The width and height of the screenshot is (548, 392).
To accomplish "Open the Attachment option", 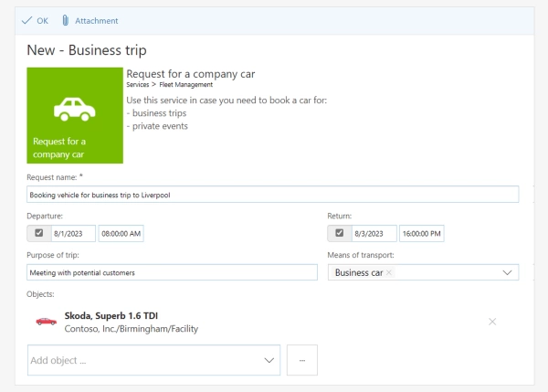I will click(x=90, y=21).
